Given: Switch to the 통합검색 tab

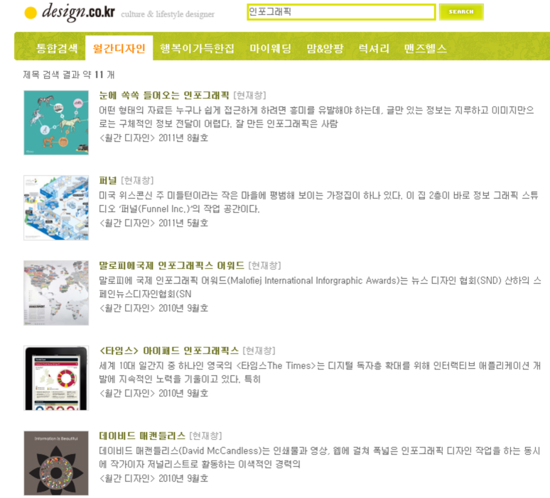Looking at the screenshot, I should (57, 48).
